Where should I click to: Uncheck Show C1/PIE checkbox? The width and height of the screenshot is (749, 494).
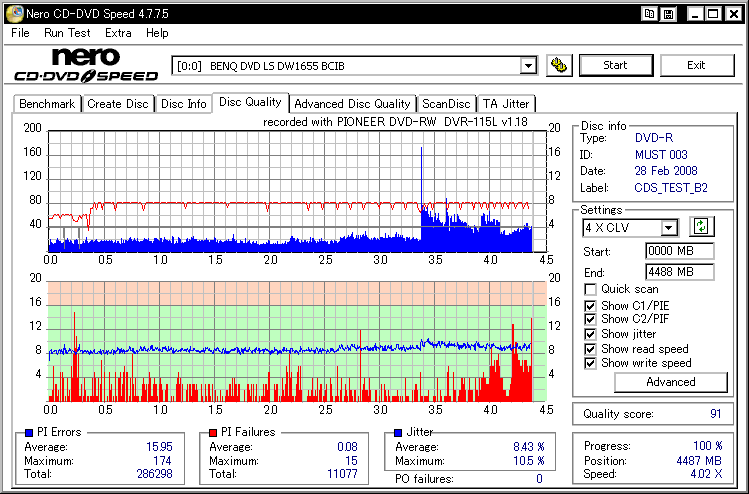coord(590,306)
